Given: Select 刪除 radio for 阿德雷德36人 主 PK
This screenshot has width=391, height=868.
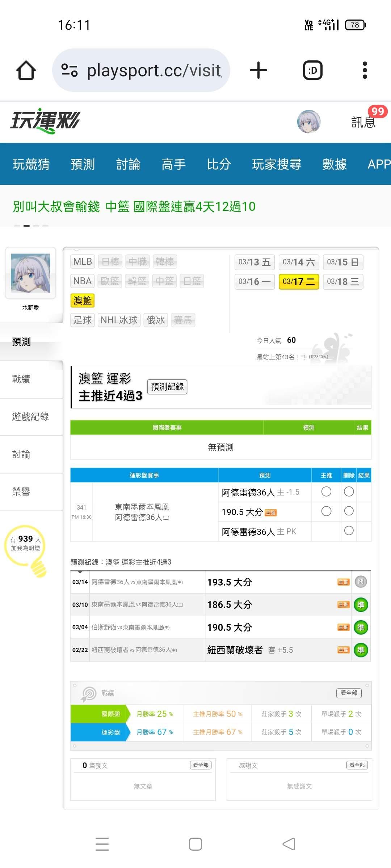Looking at the screenshot, I should [349, 531].
